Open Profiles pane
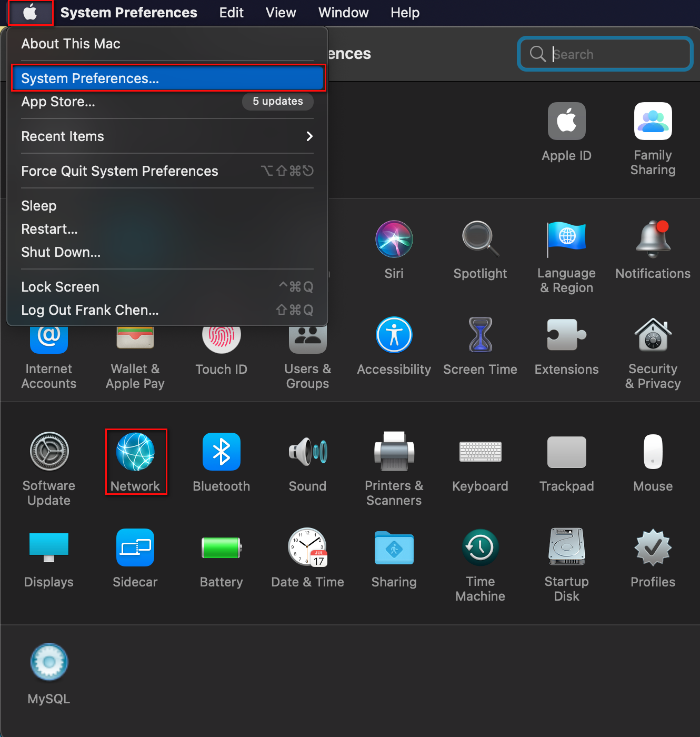The width and height of the screenshot is (700, 737). [653, 558]
